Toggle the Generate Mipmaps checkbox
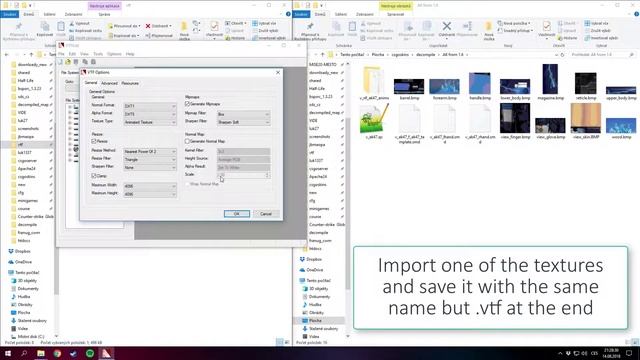Viewport: 640px width, 360px height. (187, 104)
